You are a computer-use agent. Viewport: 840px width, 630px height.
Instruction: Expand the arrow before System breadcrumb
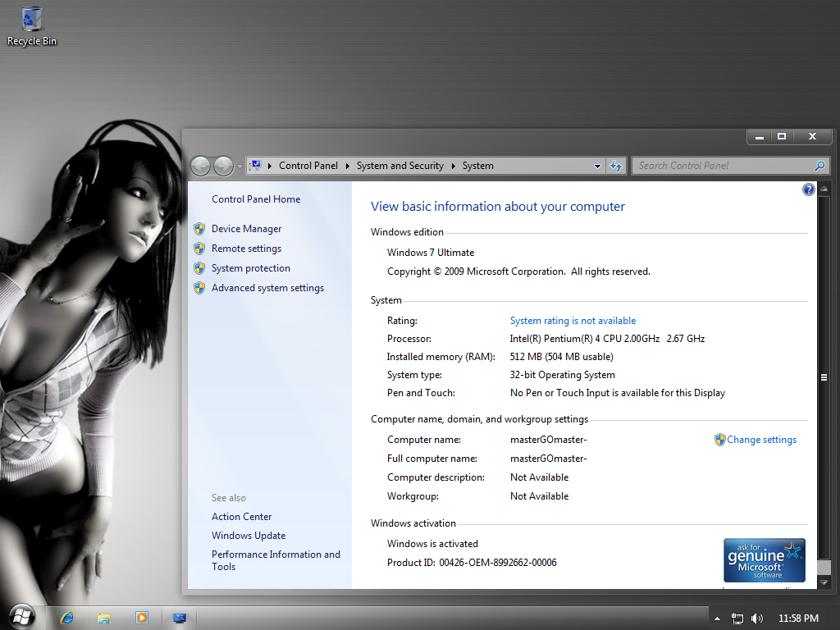click(x=453, y=166)
